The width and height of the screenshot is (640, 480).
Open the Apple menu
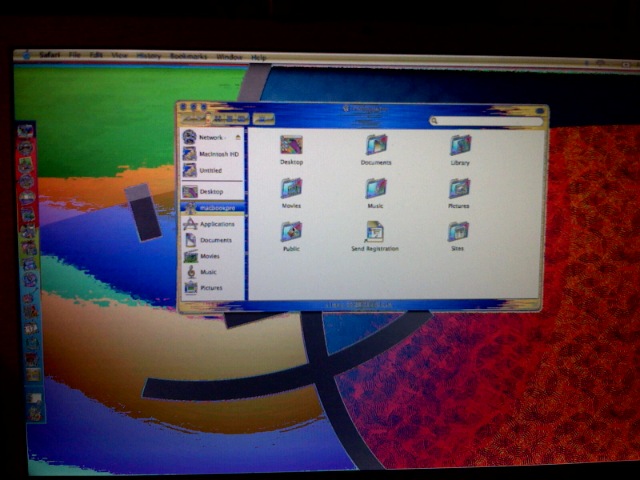pyautogui.click(x=27, y=55)
